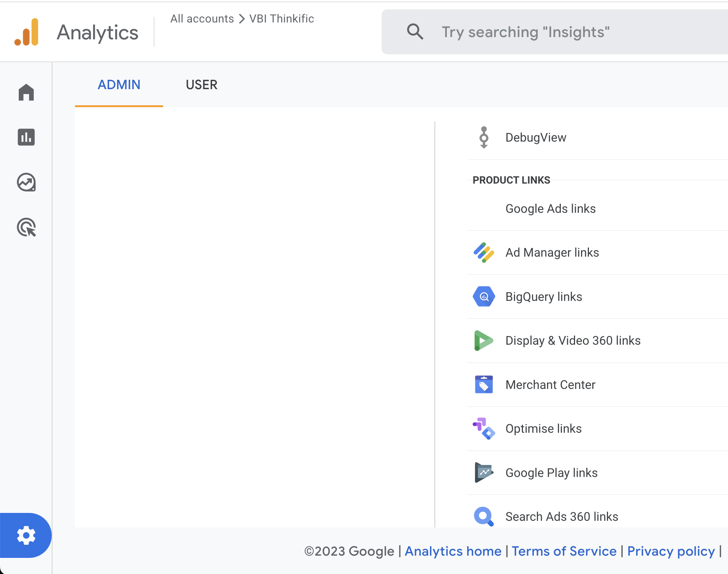Click the PRODUCT LINKS section heading
The width and height of the screenshot is (728, 574).
pos(511,180)
